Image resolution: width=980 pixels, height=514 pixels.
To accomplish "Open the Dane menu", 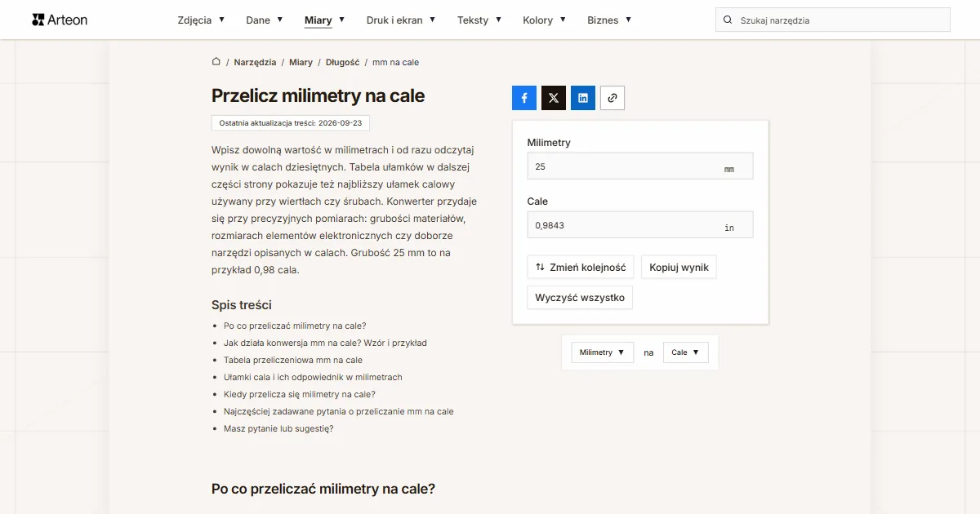I will (x=265, y=20).
